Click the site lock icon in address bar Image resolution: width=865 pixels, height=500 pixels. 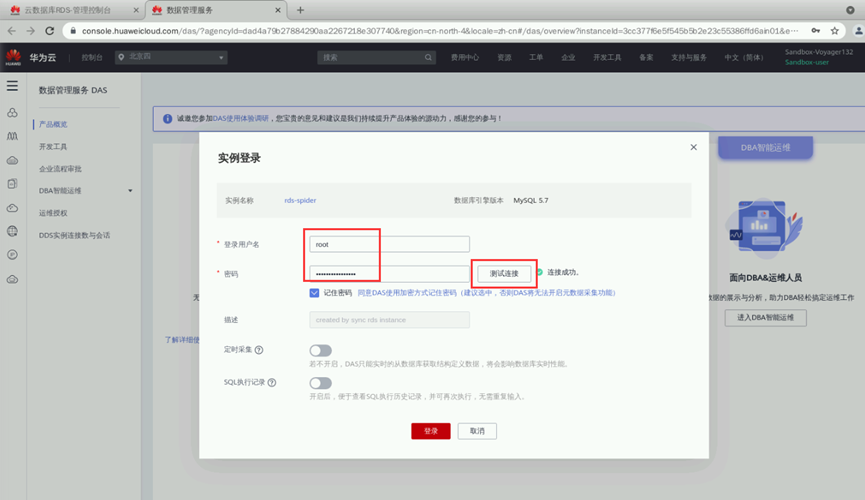tap(73, 31)
